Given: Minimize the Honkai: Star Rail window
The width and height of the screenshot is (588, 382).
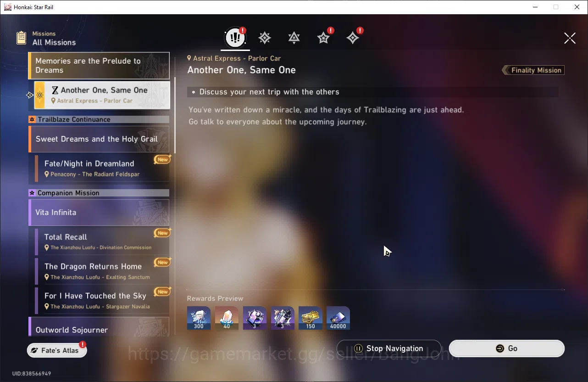Looking at the screenshot, I should [x=535, y=7].
